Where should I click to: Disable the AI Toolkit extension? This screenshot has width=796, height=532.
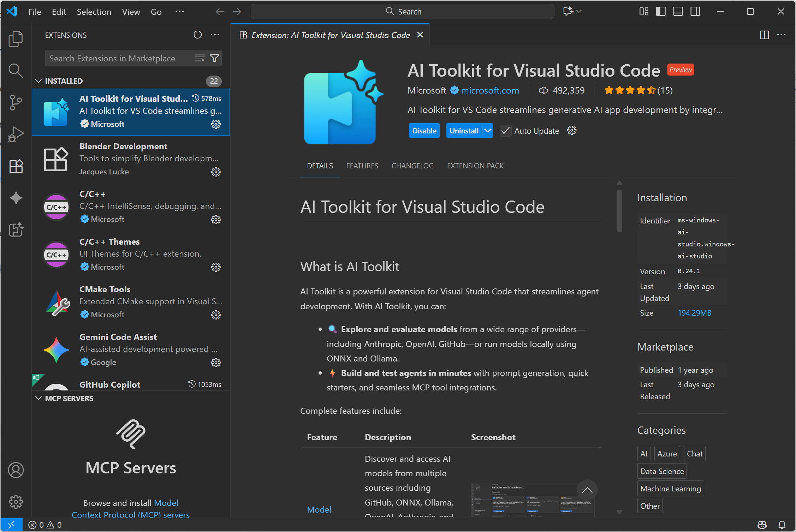pyautogui.click(x=424, y=131)
